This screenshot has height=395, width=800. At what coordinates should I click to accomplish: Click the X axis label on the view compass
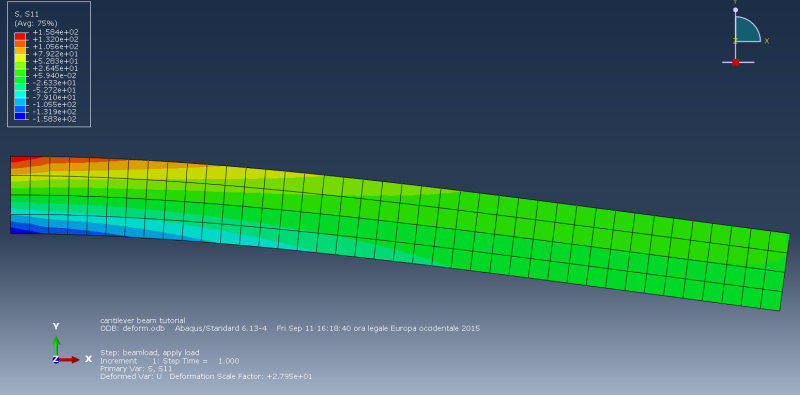pyautogui.click(x=766, y=41)
